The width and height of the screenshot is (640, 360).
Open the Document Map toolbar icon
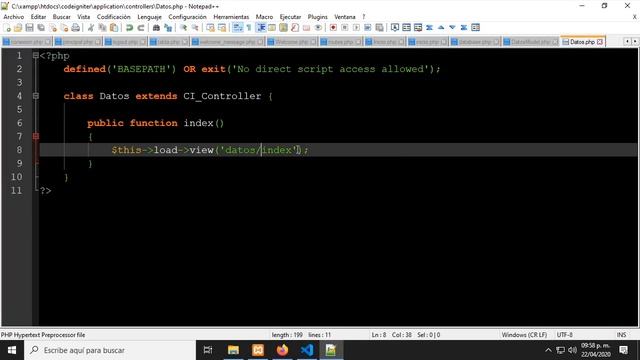[283, 28]
